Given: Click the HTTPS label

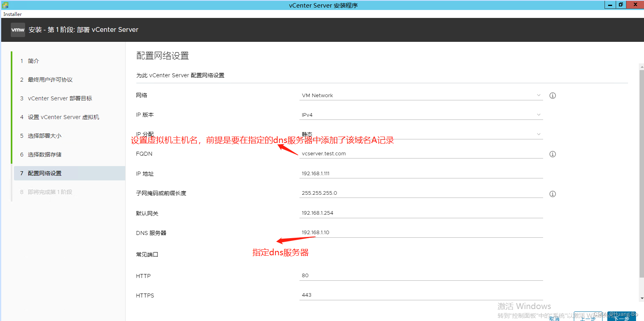Looking at the screenshot, I should click(x=145, y=296).
